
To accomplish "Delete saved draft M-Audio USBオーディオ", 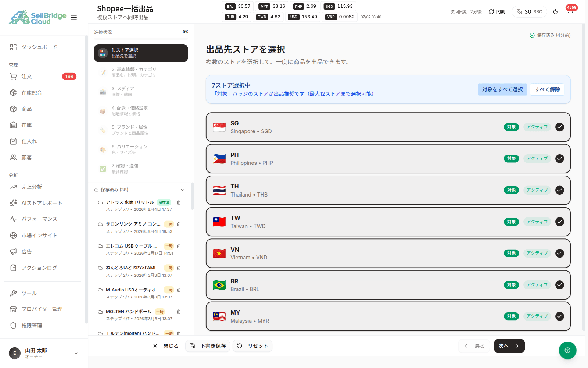I will click(179, 290).
